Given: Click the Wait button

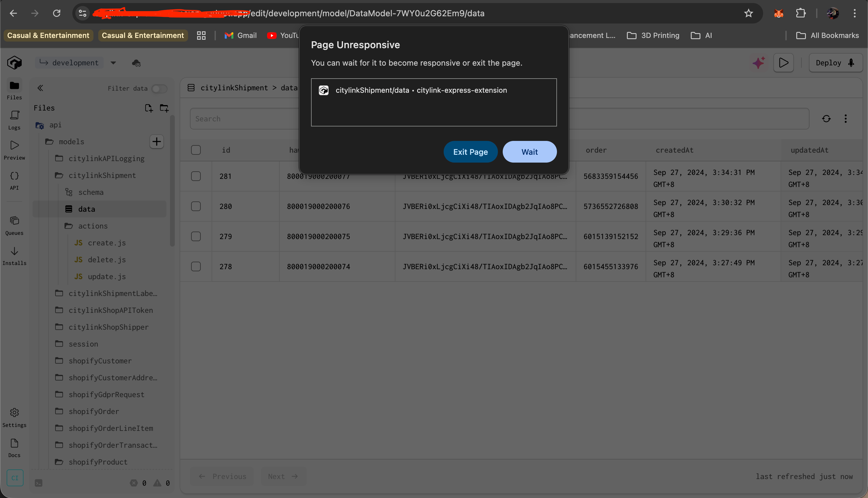Looking at the screenshot, I should coord(529,152).
